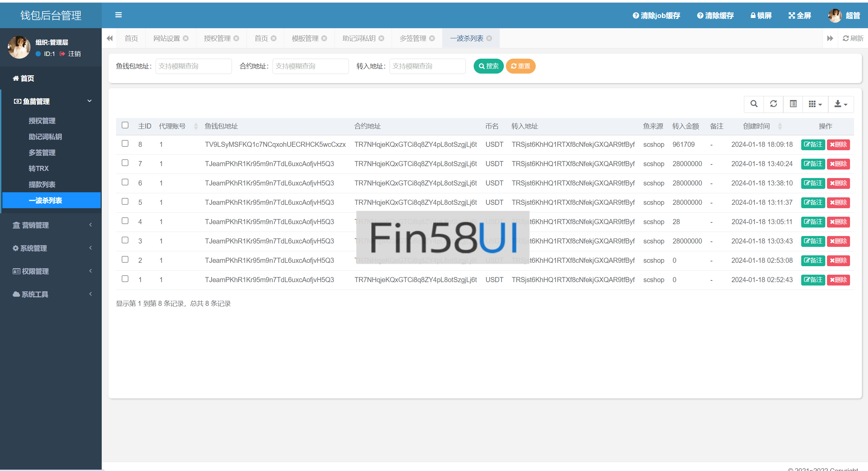Open the export download dropdown
Viewport: 868px width, 471px height.
click(841, 104)
